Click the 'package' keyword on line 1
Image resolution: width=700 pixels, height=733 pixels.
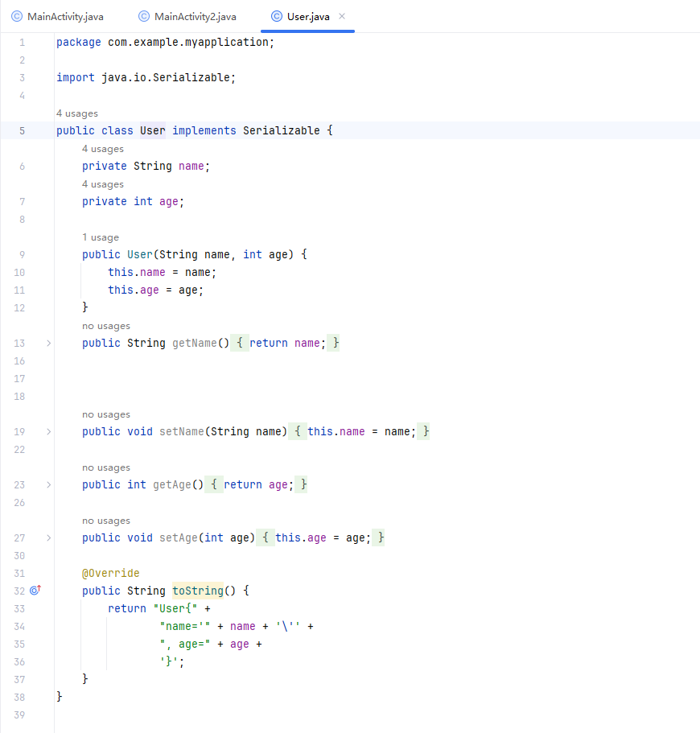[x=79, y=42]
